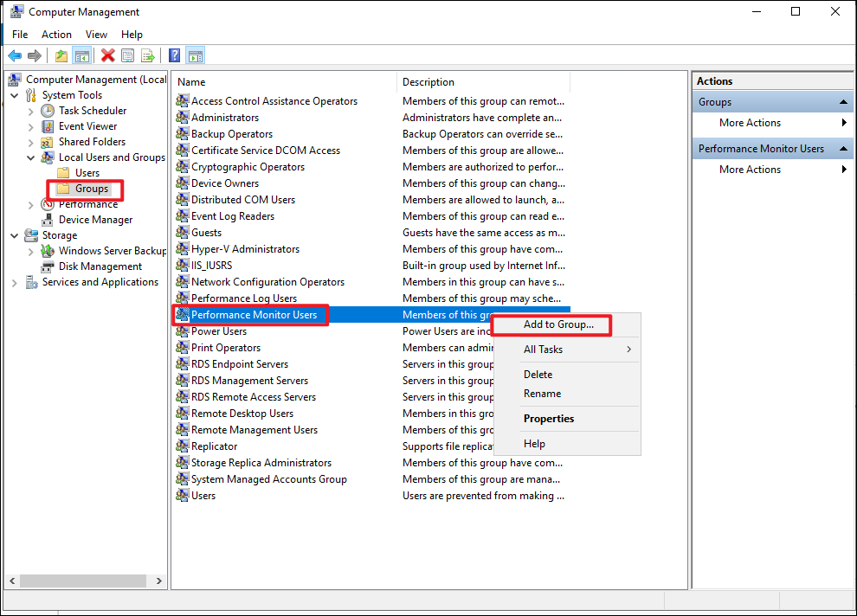The height and width of the screenshot is (616, 857).
Task: Click tree pane horizontal scrollbar left arrow
Action: (12, 581)
